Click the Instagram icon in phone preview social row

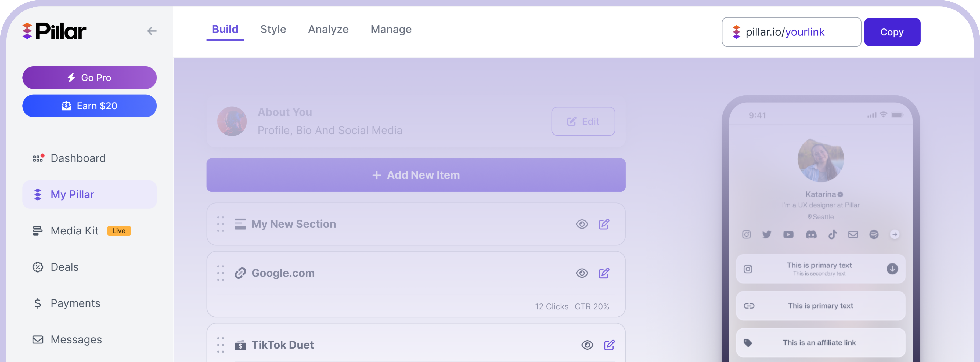tap(746, 235)
